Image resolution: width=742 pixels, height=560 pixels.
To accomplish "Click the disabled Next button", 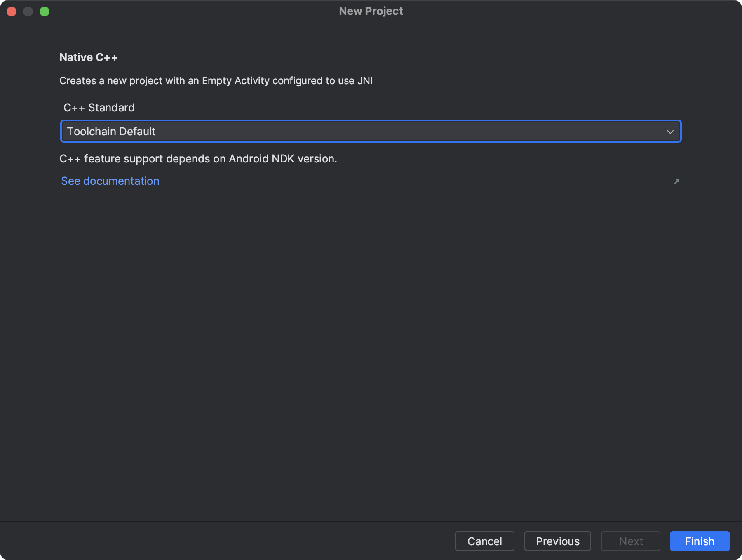I will pos(630,541).
